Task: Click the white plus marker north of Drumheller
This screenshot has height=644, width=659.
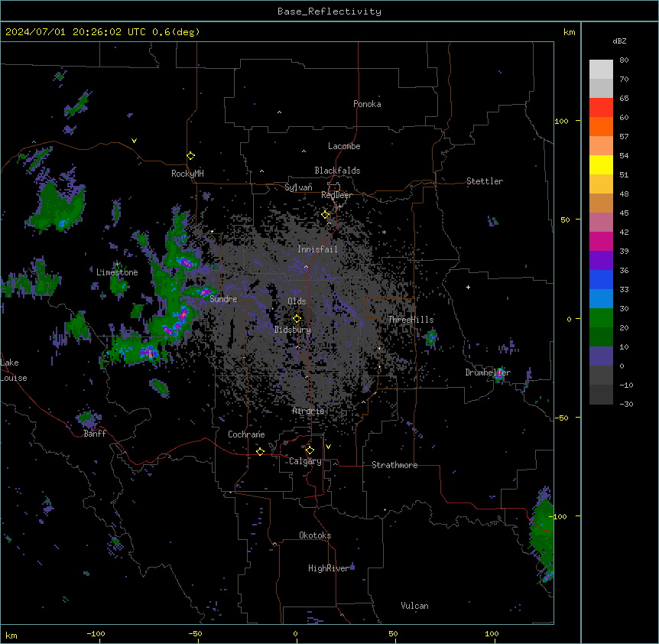Action: [468, 287]
